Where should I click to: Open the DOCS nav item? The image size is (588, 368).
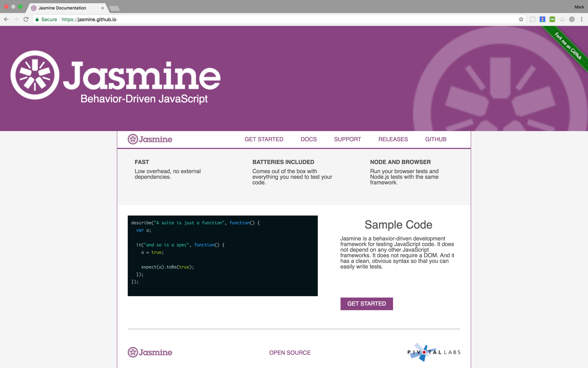coord(308,139)
